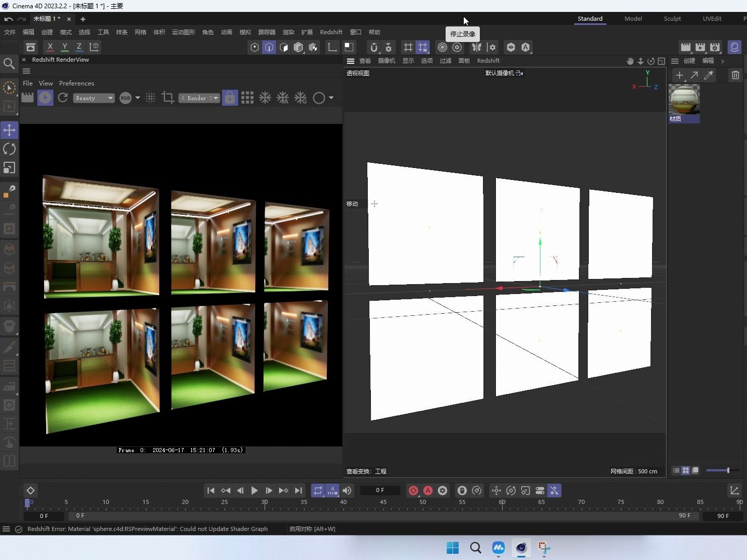The image size is (747, 560).
Task: Toggle the render region crop icon
Action: 168,97
